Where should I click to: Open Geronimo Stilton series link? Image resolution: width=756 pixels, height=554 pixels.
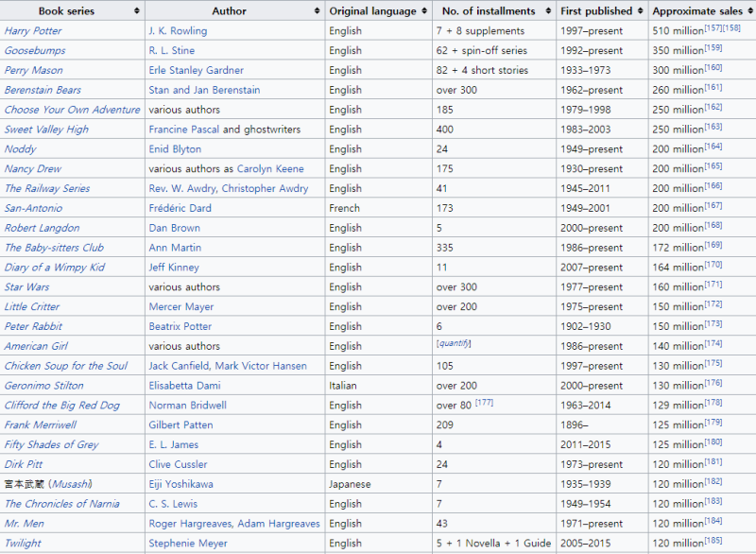click(43, 387)
